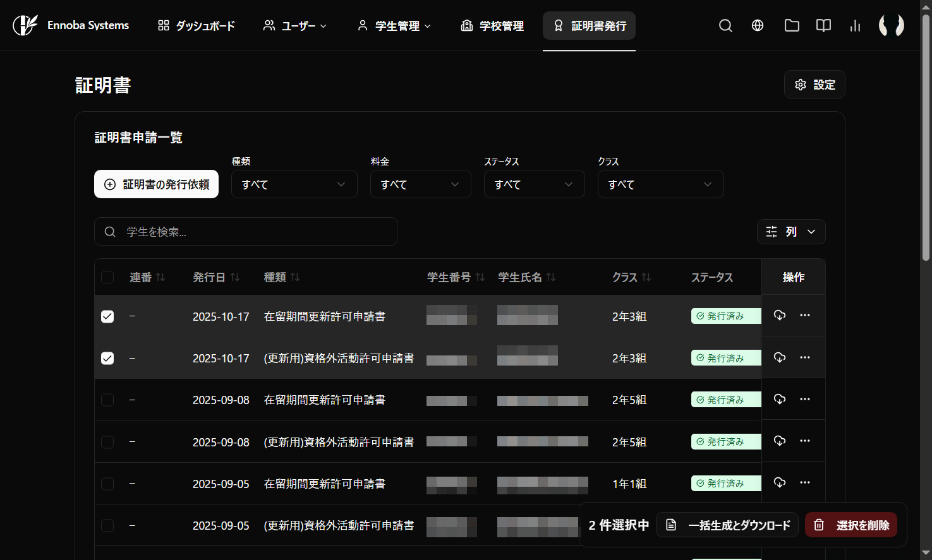Download the 2025-09-08 在留期間更新許可申請書 certificate
The image size is (932, 560).
(780, 399)
